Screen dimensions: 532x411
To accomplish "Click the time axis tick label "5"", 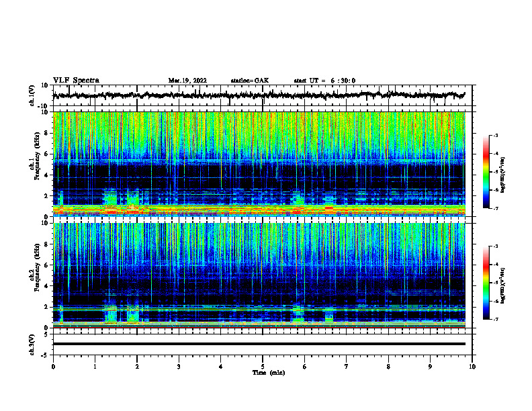I will tap(263, 367).
